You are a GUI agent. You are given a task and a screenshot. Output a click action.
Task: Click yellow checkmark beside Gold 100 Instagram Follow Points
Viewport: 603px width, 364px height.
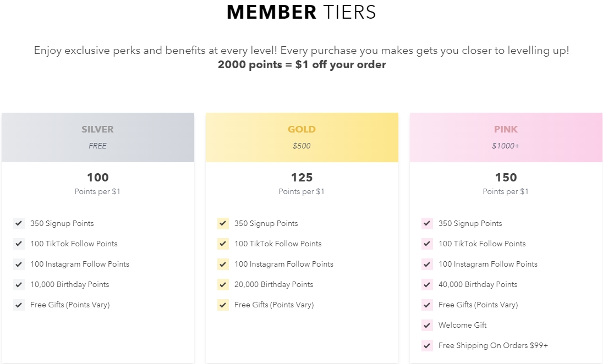223,264
